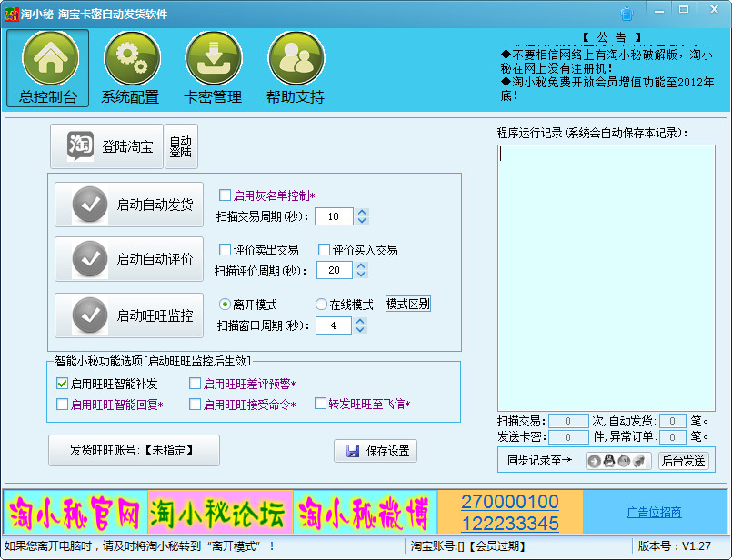
Task: Open 系统配置 gear settings
Action: click(x=131, y=68)
